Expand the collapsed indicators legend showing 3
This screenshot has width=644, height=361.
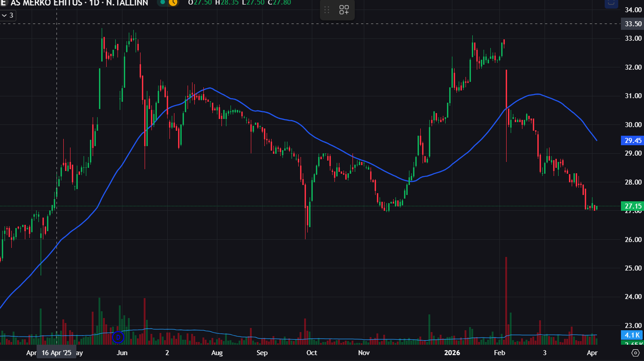(x=8, y=15)
